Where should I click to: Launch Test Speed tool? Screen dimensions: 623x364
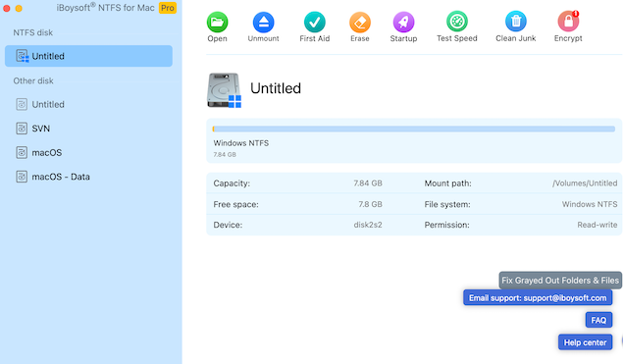point(457,22)
